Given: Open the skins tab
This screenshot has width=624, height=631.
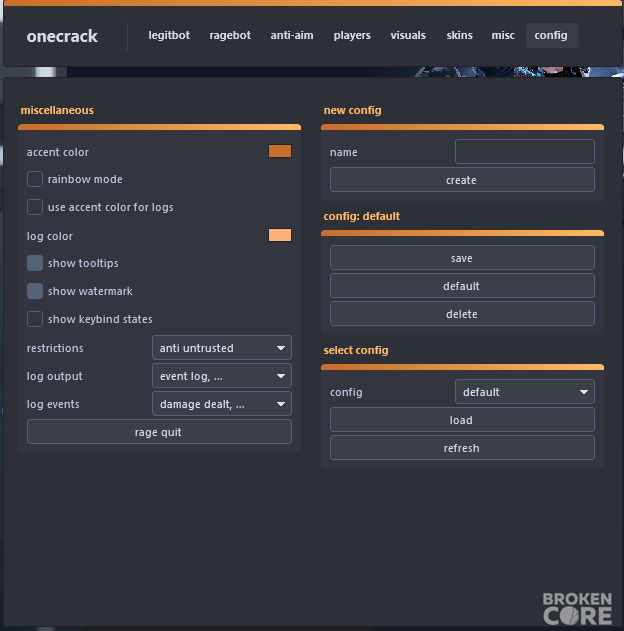Looking at the screenshot, I should tap(459, 35).
